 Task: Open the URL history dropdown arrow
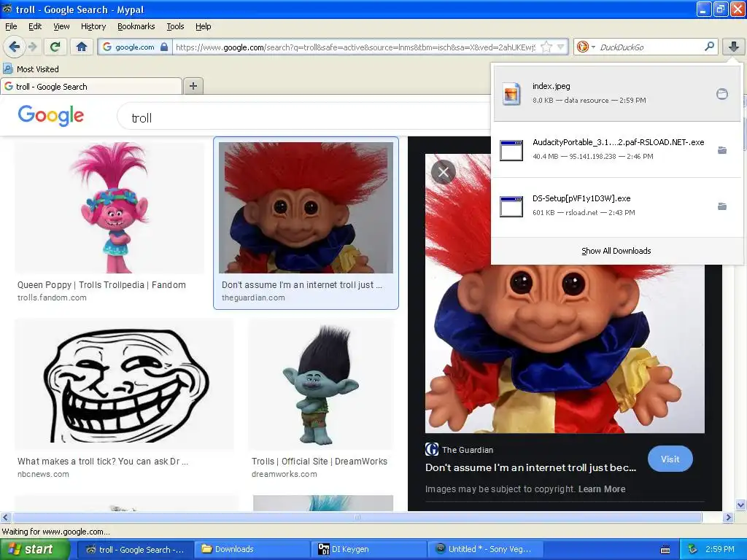coord(560,47)
